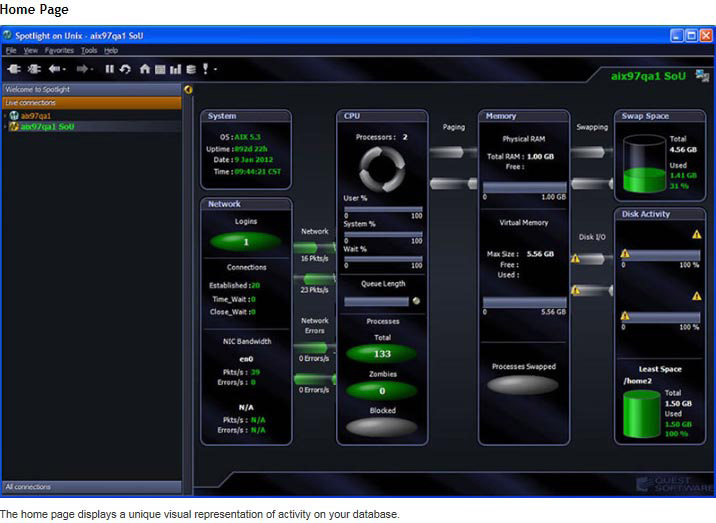The image size is (716, 523).
Task: Click the Back arrow toolbar icon
Action: pos(55,69)
